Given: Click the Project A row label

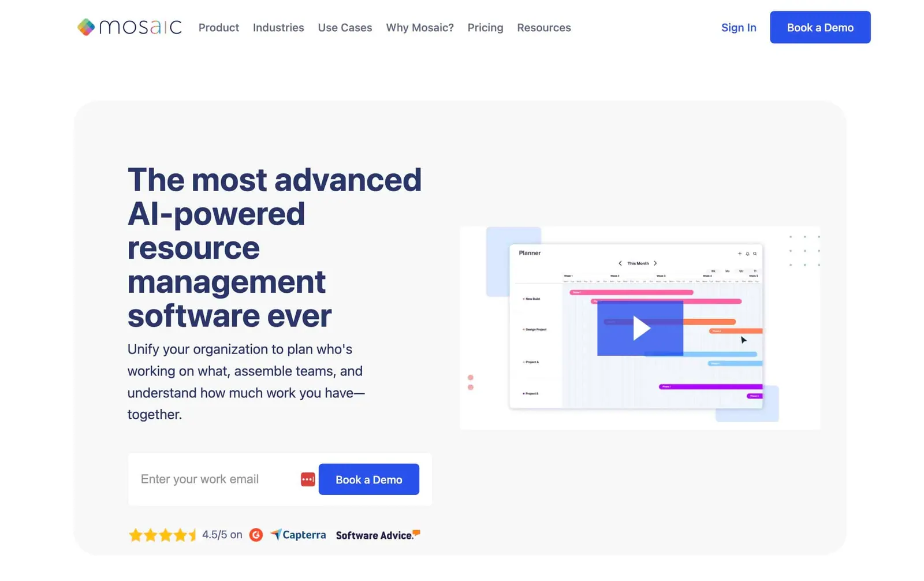Looking at the screenshot, I should (531, 362).
